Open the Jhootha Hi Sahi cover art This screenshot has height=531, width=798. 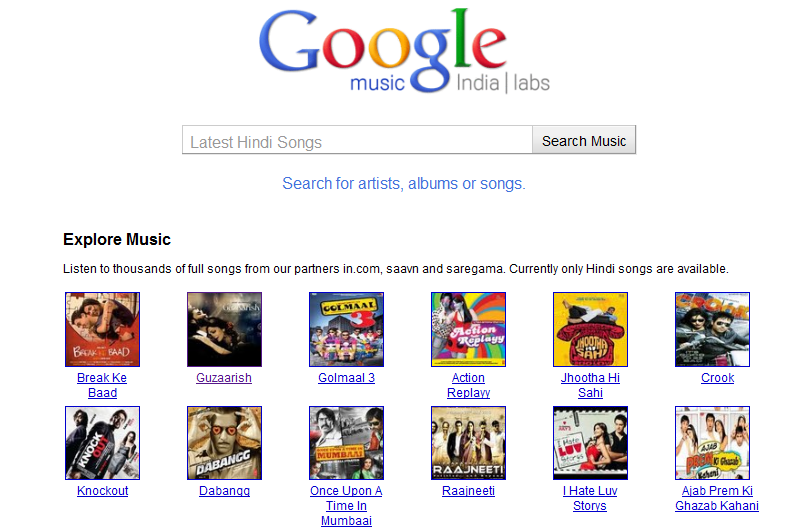click(590, 329)
